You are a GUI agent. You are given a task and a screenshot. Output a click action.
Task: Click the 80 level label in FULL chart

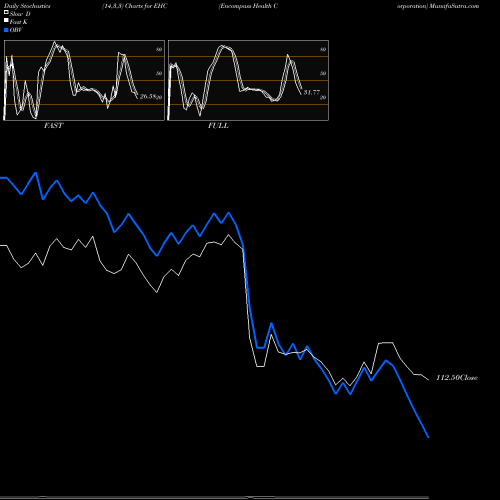(x=323, y=49)
